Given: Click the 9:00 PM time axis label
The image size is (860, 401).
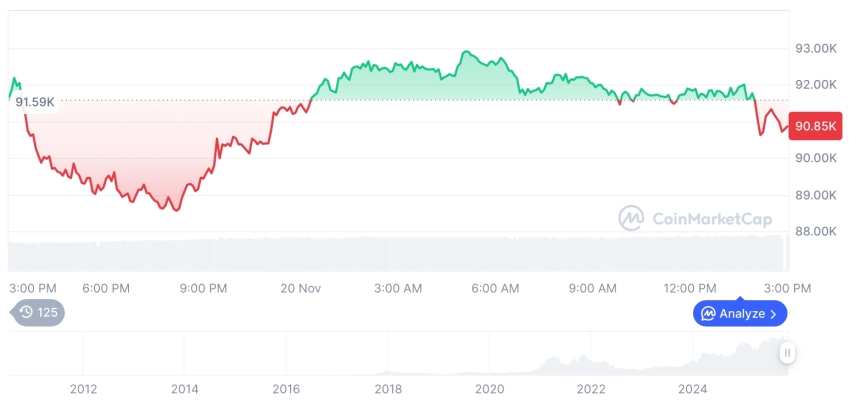Looking at the screenshot, I should pos(203,288).
